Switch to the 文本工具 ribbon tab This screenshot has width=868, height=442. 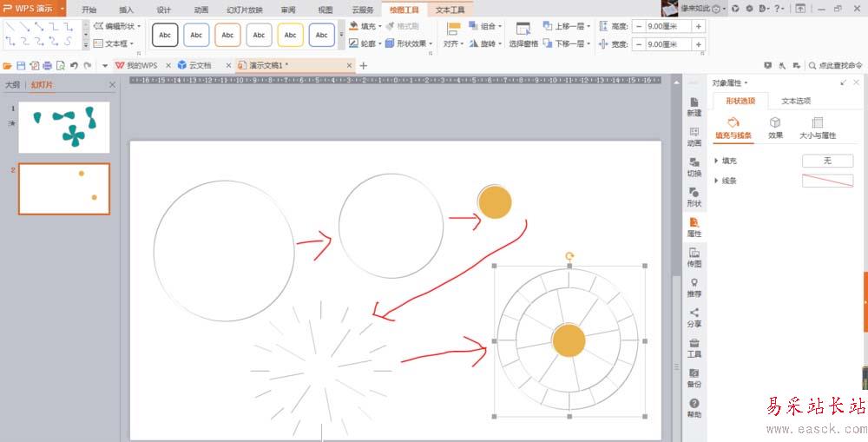(x=450, y=10)
